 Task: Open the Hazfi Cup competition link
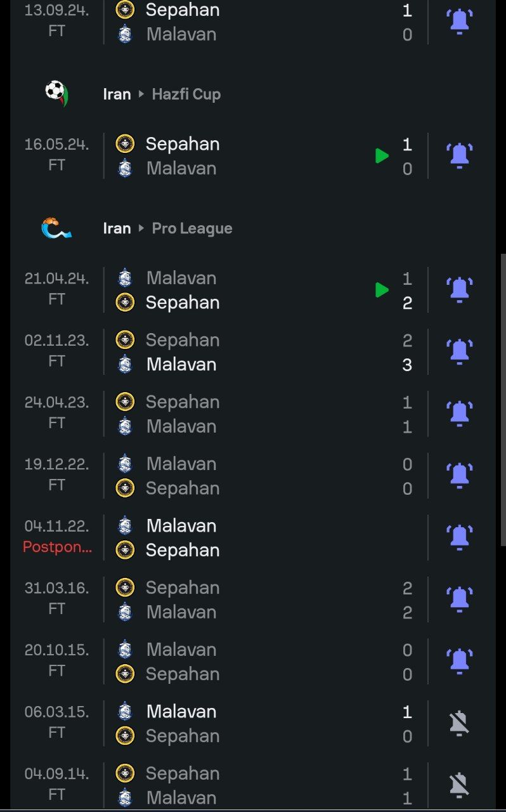(x=186, y=94)
